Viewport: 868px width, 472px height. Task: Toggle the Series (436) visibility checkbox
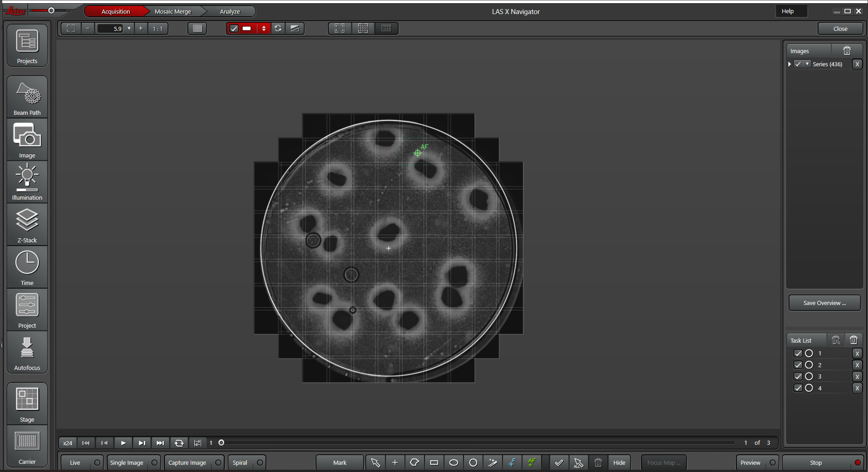798,64
